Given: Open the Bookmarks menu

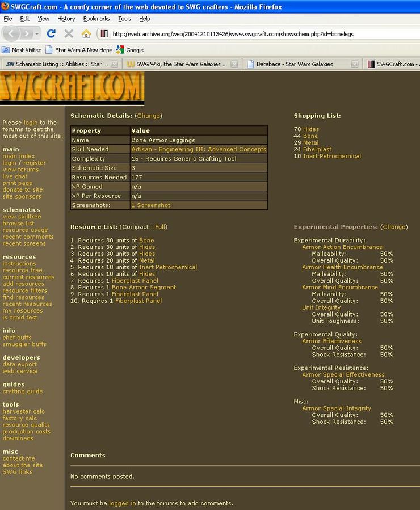Looking at the screenshot, I should 96,19.
